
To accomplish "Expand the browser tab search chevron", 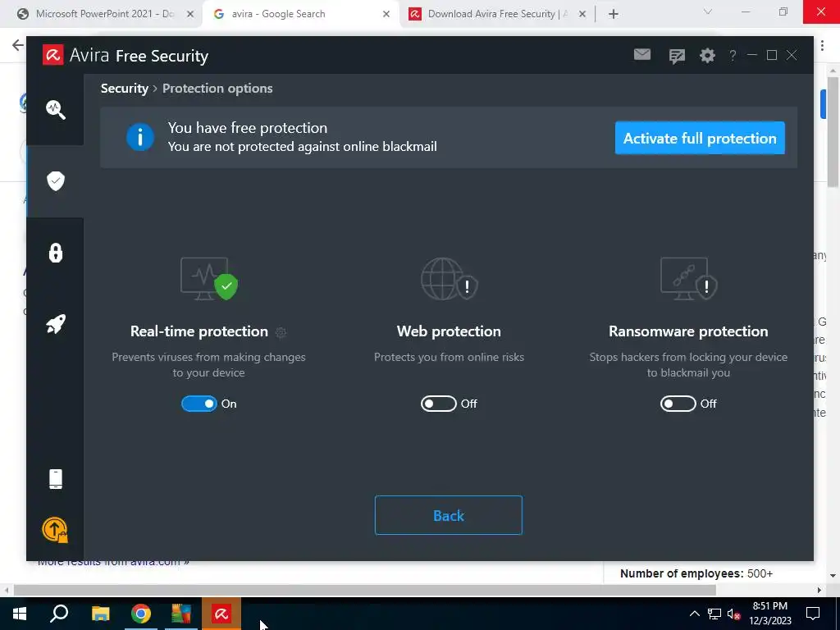I will (708, 11).
